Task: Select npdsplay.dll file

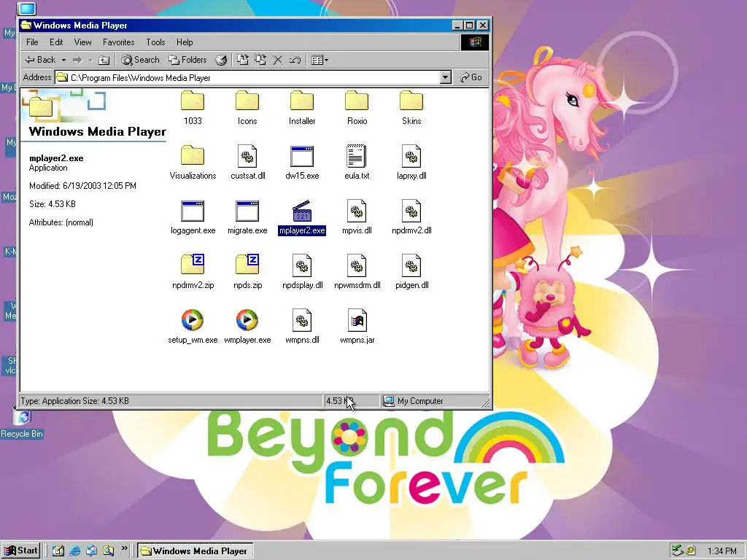Action: click(302, 272)
